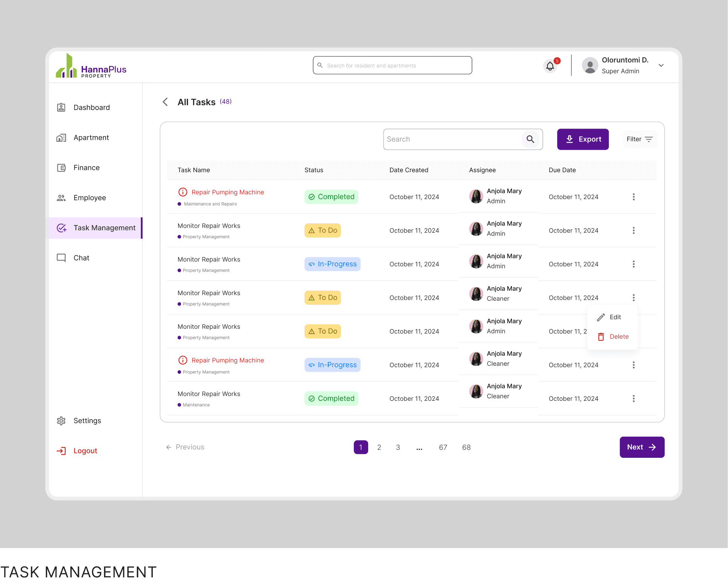Open Apartment from the sidebar icon
Image resolution: width=728 pixels, height=583 pixels.
[61, 138]
